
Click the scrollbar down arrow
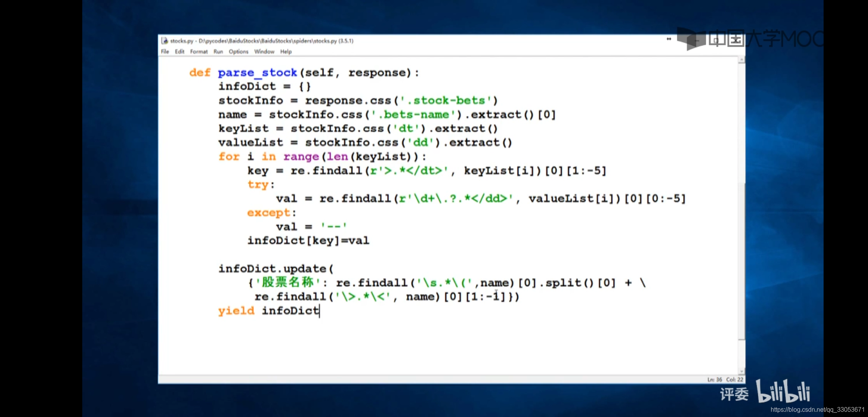(x=741, y=371)
